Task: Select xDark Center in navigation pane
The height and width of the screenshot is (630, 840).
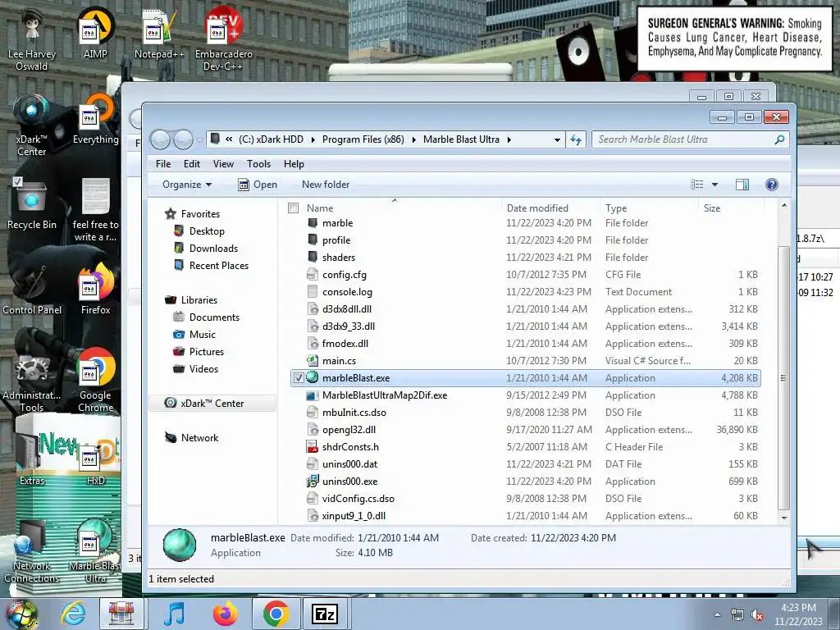Action: tap(212, 404)
